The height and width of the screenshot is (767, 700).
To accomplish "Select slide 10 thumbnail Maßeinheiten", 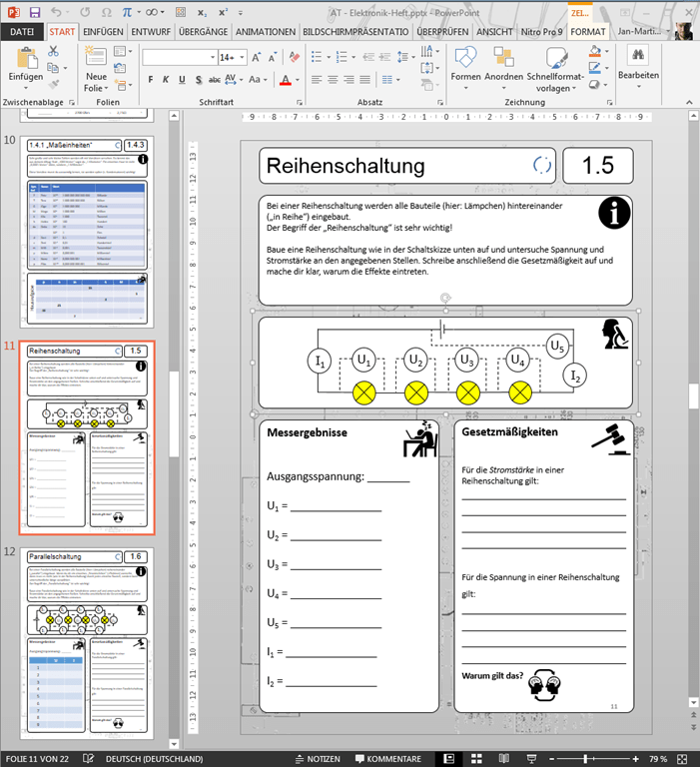I will [87, 232].
